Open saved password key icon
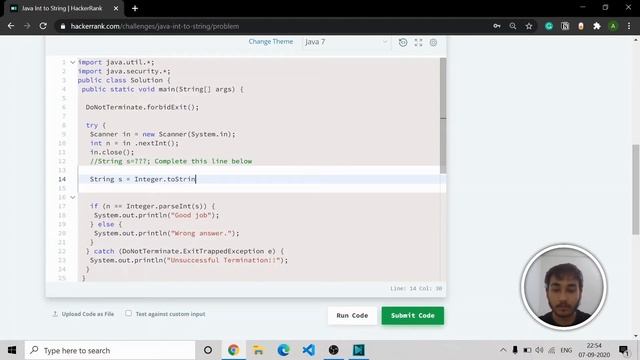The height and width of the screenshot is (360, 640). click(497, 26)
